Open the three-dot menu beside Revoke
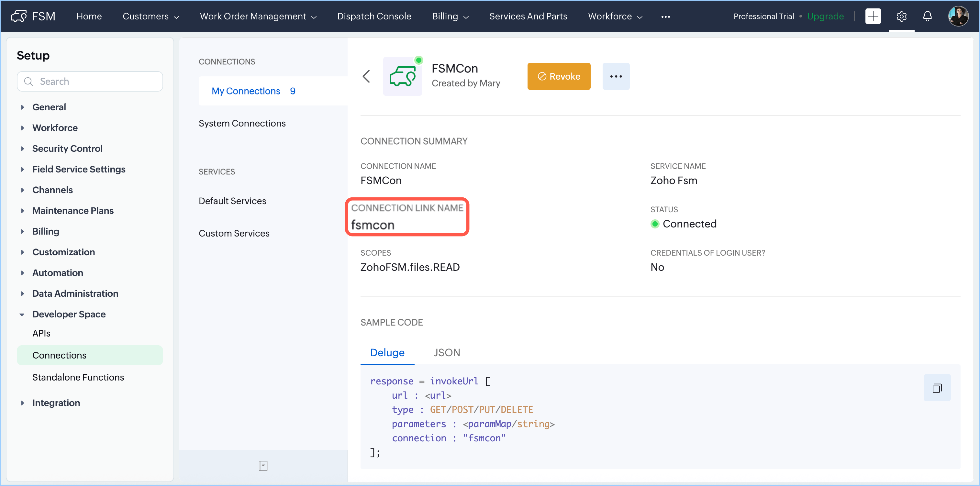The width and height of the screenshot is (980, 486). (616, 76)
